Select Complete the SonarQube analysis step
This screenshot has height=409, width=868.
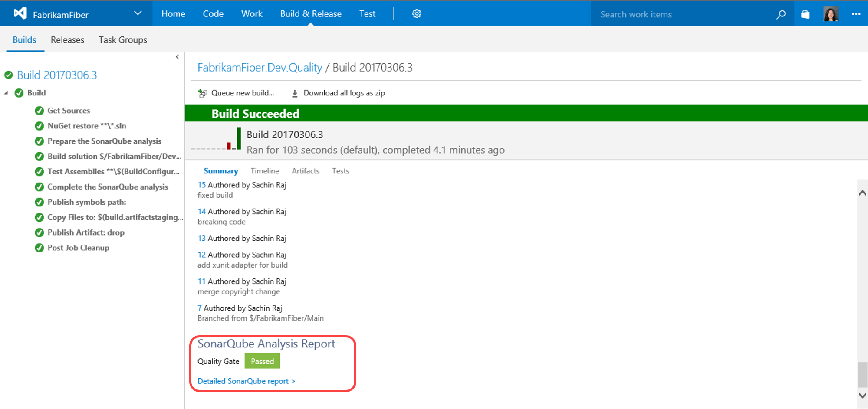[x=108, y=187]
